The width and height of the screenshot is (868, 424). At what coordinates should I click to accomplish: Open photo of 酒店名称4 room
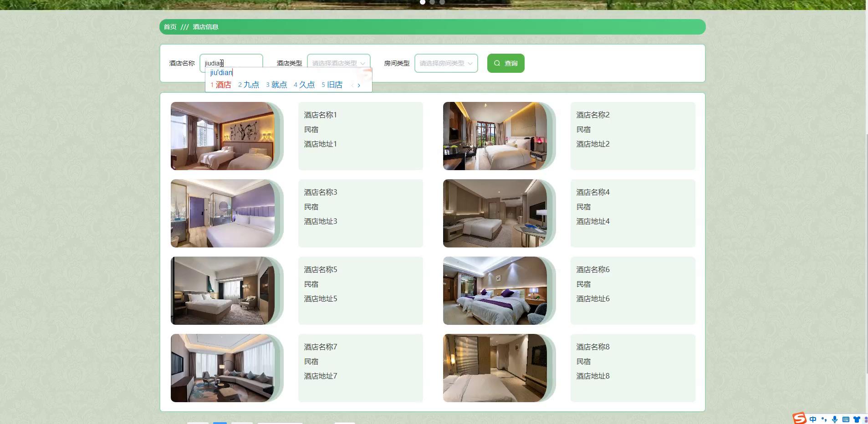coord(495,213)
